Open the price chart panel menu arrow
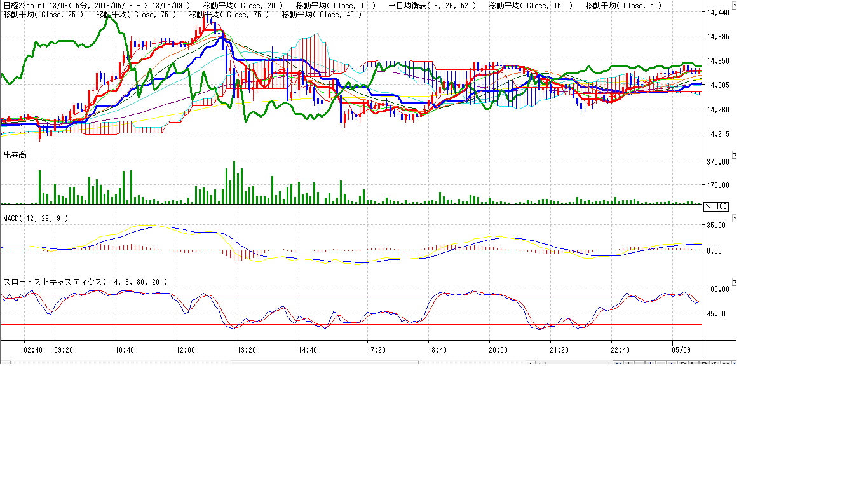 click(735, 6)
